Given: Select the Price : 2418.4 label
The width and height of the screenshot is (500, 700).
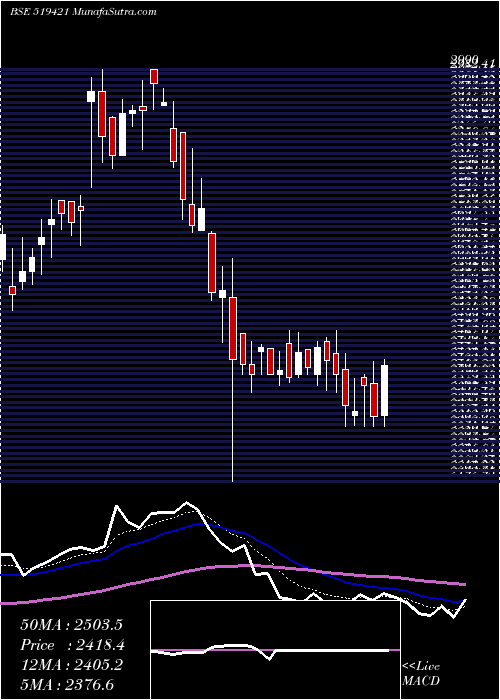Looking at the screenshot, I should click(72, 645).
